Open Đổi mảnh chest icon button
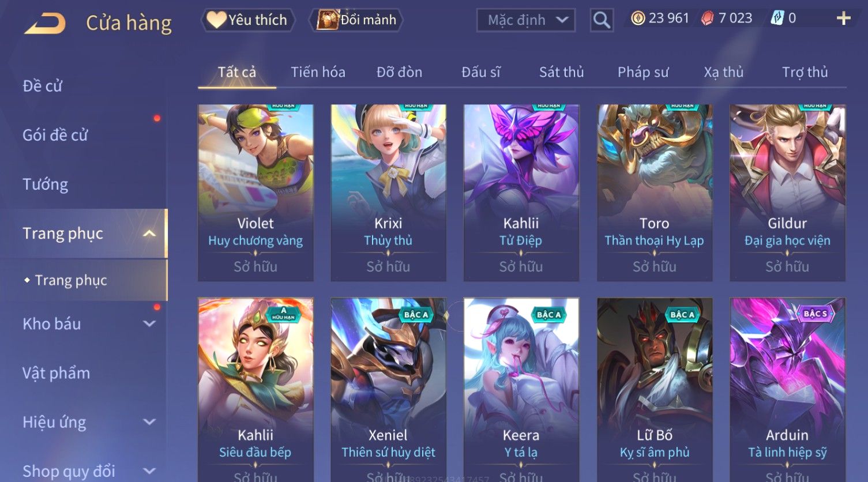 356,20
